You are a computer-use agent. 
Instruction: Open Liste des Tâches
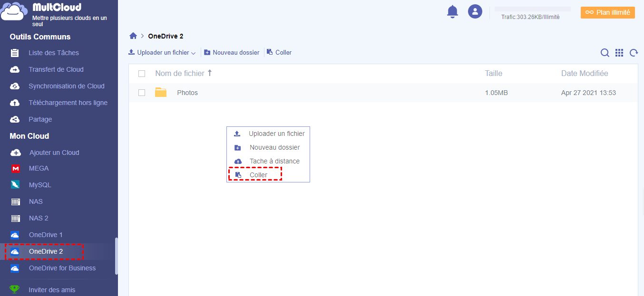(x=54, y=53)
